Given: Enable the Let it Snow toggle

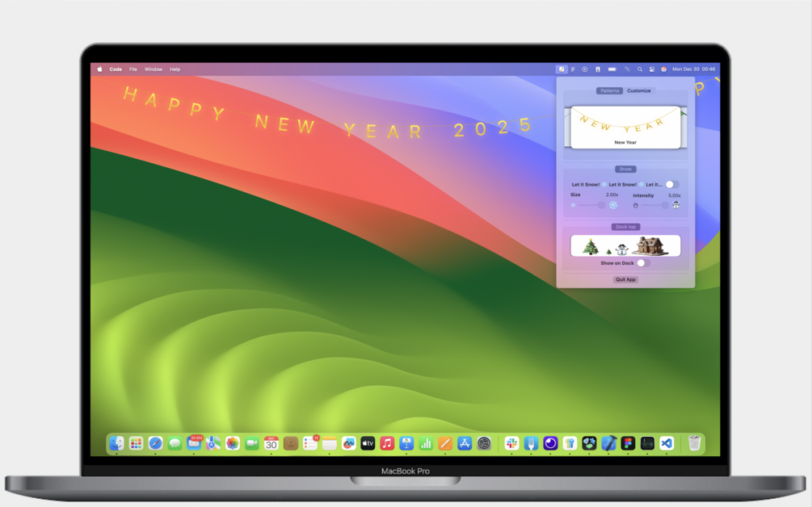Looking at the screenshot, I should [x=671, y=184].
